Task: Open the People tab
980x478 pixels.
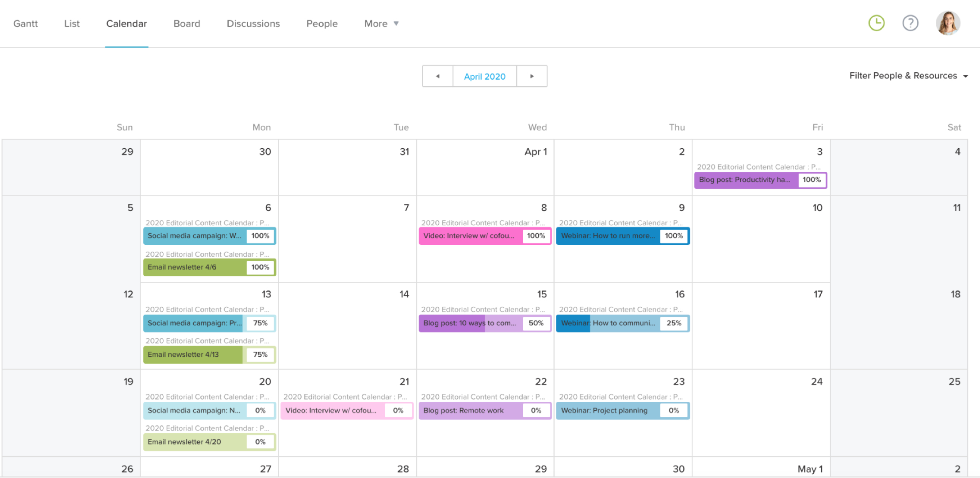Action: pos(322,23)
